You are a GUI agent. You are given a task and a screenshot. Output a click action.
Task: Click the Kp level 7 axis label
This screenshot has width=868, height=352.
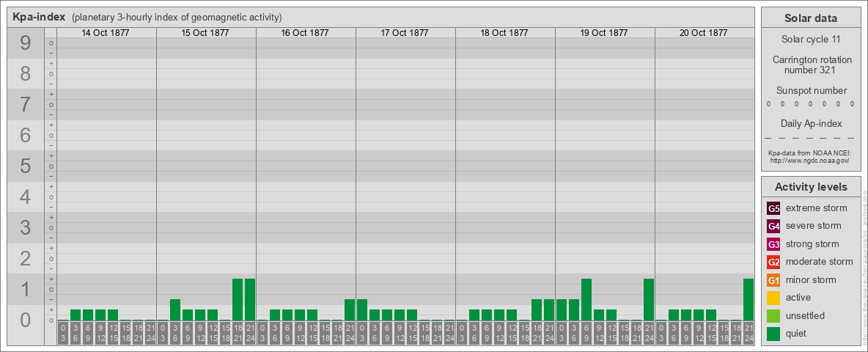click(x=26, y=105)
